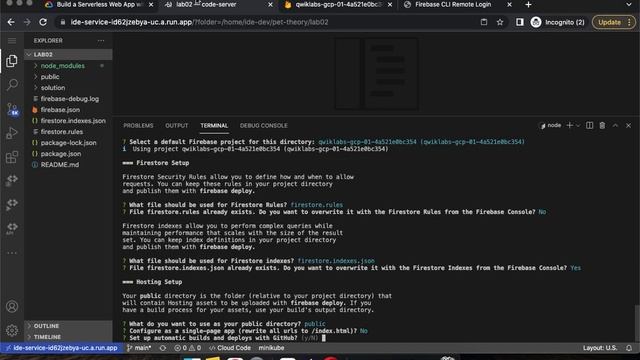The height and width of the screenshot is (360, 640).
Task: Open Source Control view in activity bar
Action: click(x=12, y=109)
